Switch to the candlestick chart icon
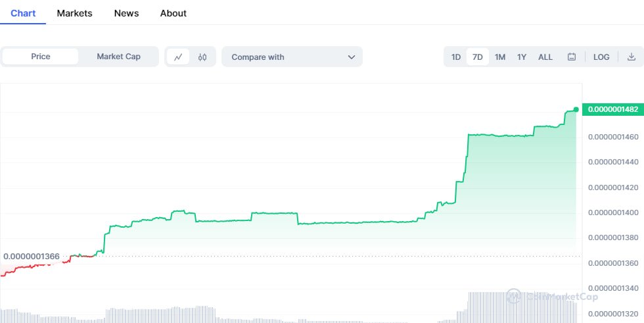This screenshot has height=323, width=644. (202, 57)
